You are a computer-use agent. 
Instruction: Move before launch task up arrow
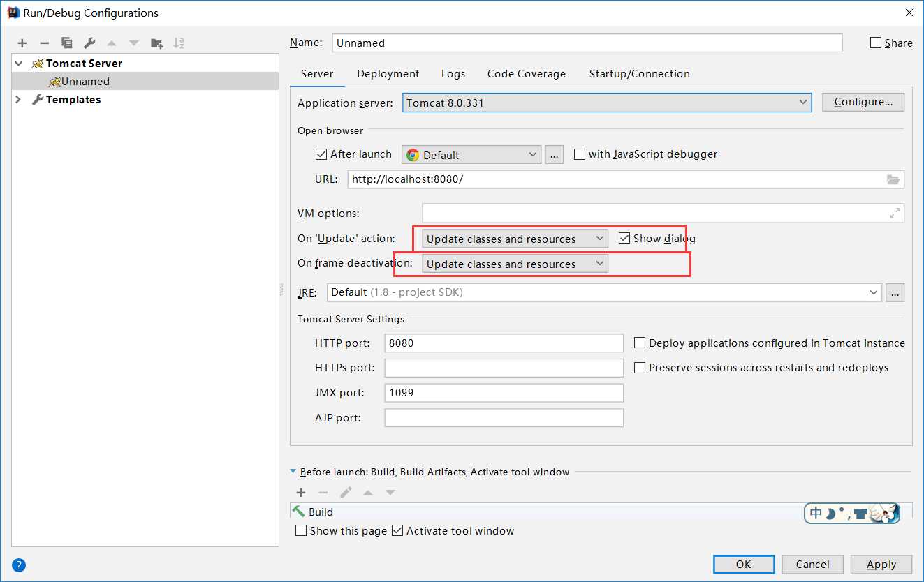pos(368,493)
